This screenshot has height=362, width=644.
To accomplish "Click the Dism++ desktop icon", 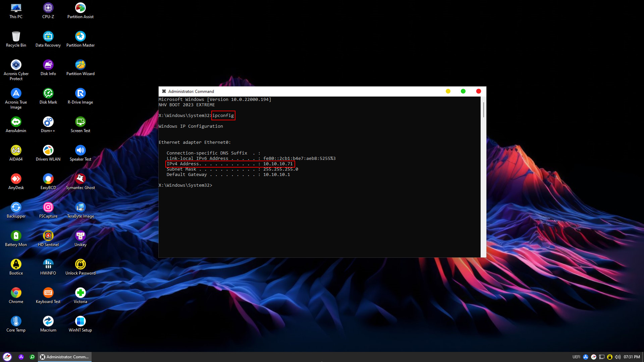I will pyautogui.click(x=48, y=122).
